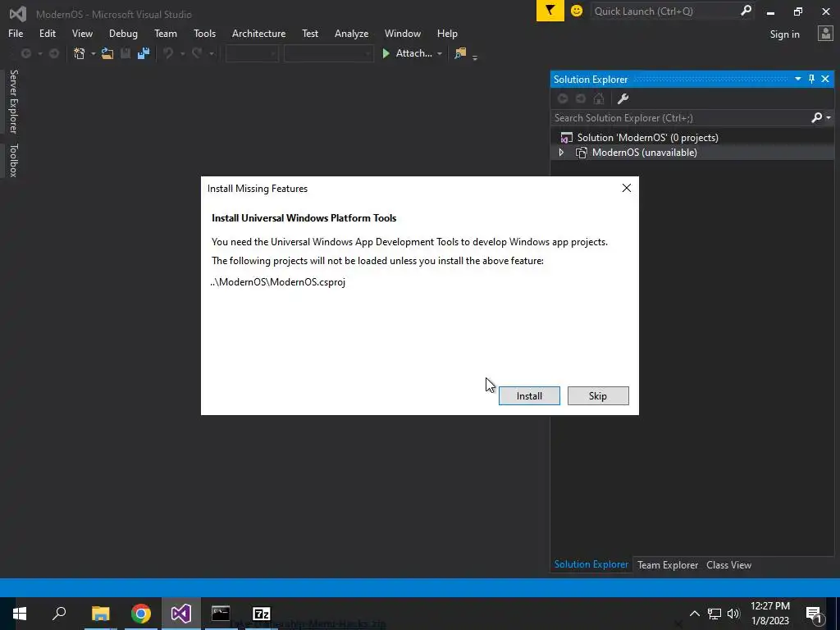Click the Sign in link
The image size is (840, 630).
(x=784, y=34)
